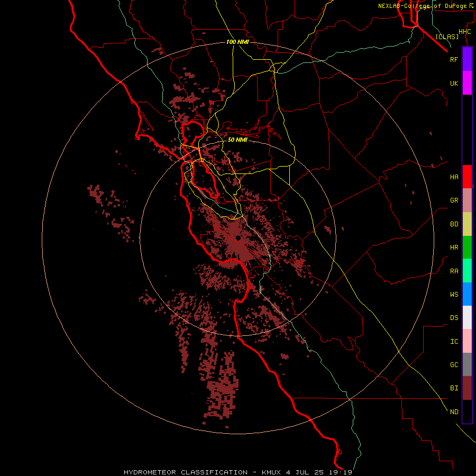Click the '4 JUL 25' date text

(x=305, y=472)
